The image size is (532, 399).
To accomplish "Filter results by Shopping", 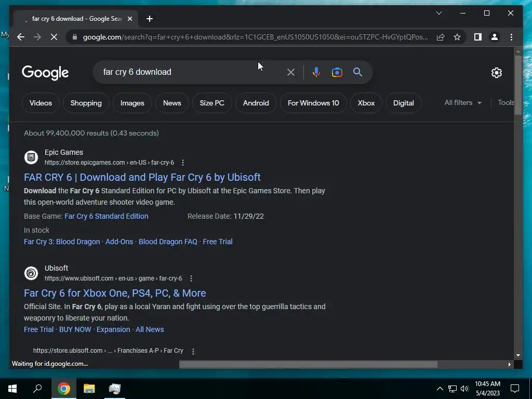I will click(x=86, y=103).
